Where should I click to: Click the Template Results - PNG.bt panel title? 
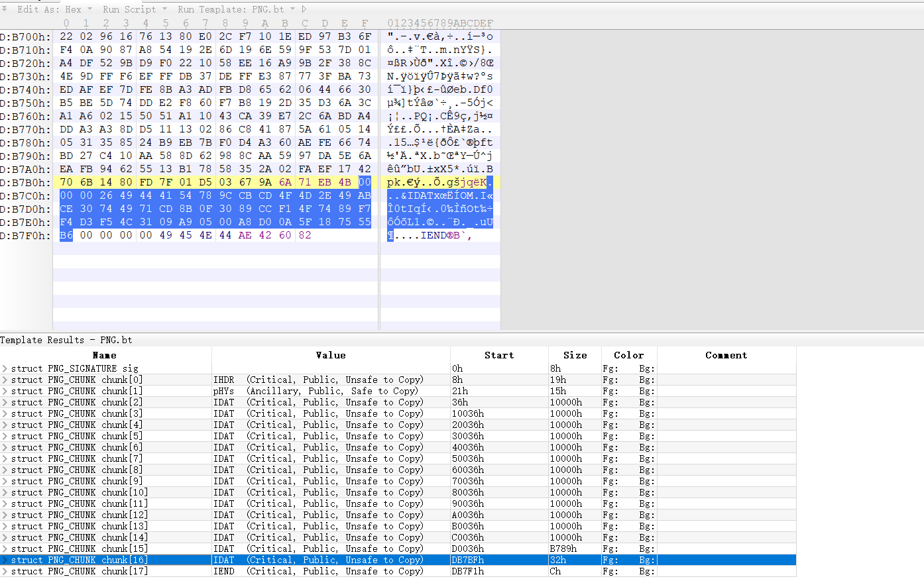pos(66,341)
